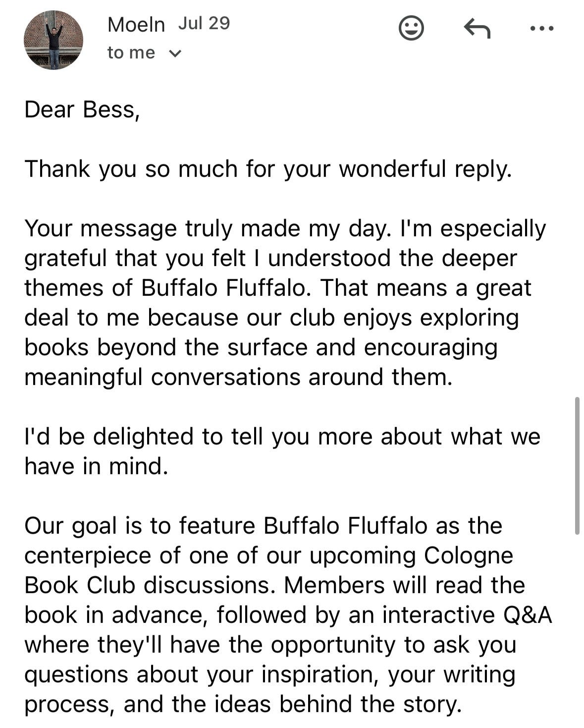
Task: Tap the Jul 29 date stamp
Action: (204, 23)
